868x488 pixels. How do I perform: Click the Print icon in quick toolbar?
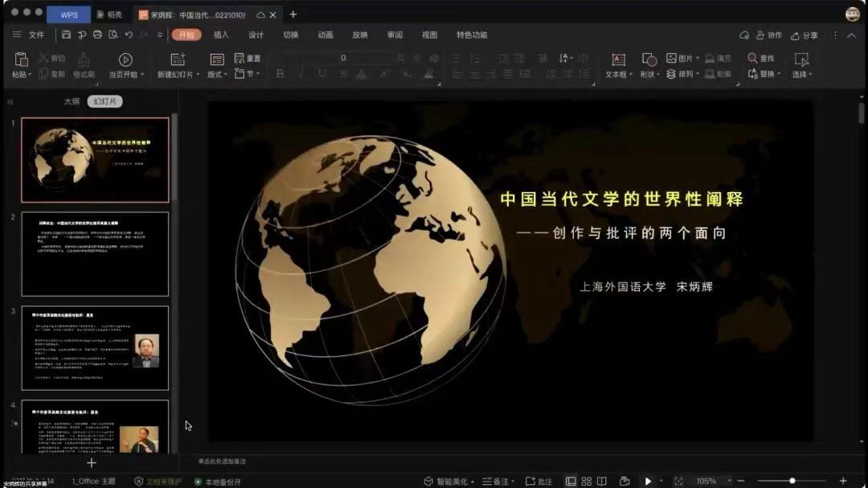[97, 35]
